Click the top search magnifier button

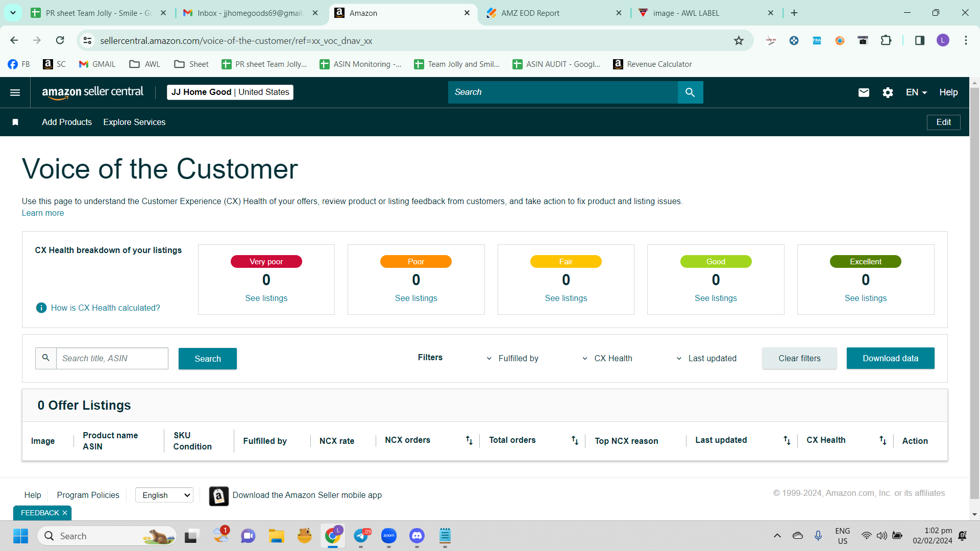pos(690,92)
